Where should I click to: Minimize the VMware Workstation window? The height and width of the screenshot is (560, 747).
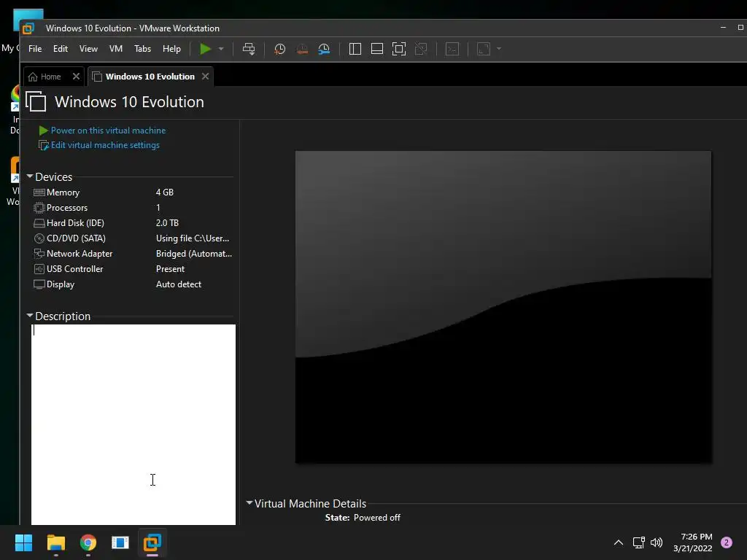tap(723, 28)
